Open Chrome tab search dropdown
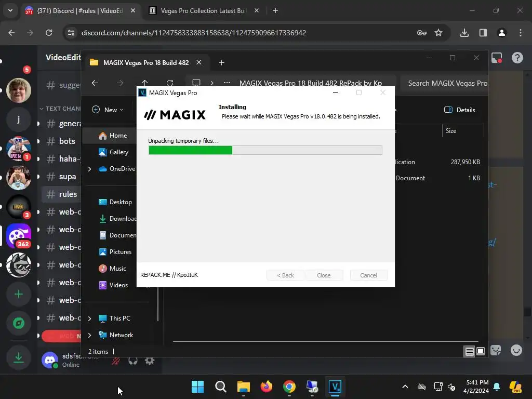Viewport: 532px width, 399px height. click(10, 10)
